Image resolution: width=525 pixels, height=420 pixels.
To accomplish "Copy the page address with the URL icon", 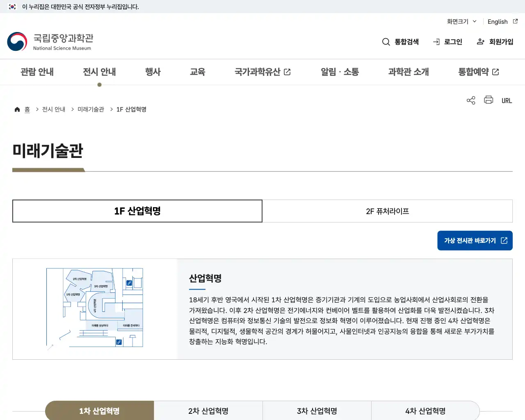I will pos(507,100).
